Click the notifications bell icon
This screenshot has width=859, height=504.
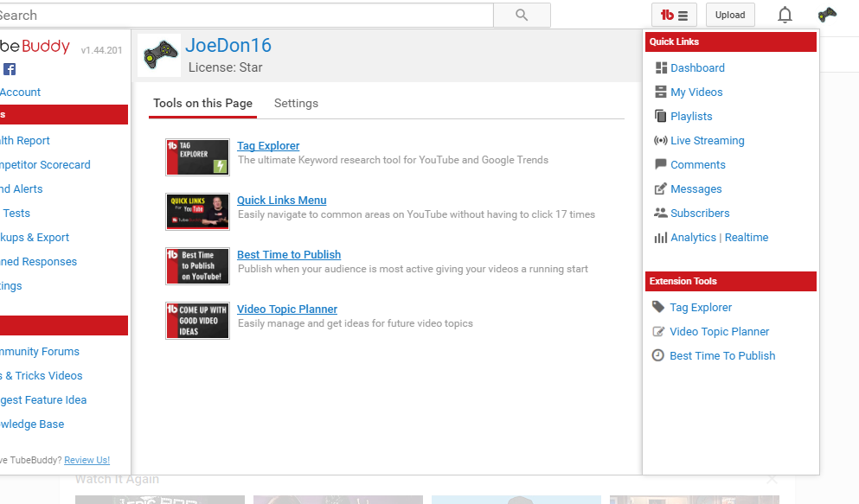click(x=785, y=16)
